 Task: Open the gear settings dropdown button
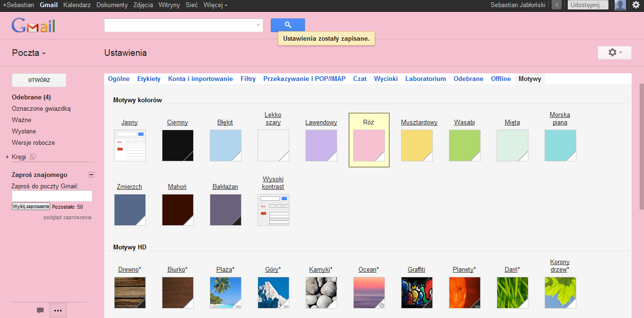615,53
